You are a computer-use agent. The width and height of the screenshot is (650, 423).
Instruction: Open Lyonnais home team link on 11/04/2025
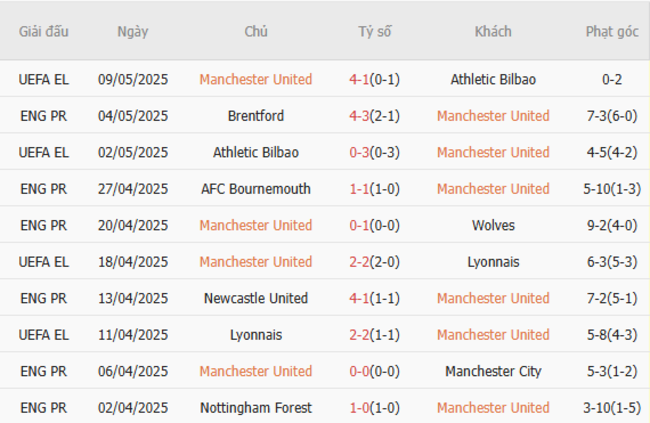click(255, 335)
